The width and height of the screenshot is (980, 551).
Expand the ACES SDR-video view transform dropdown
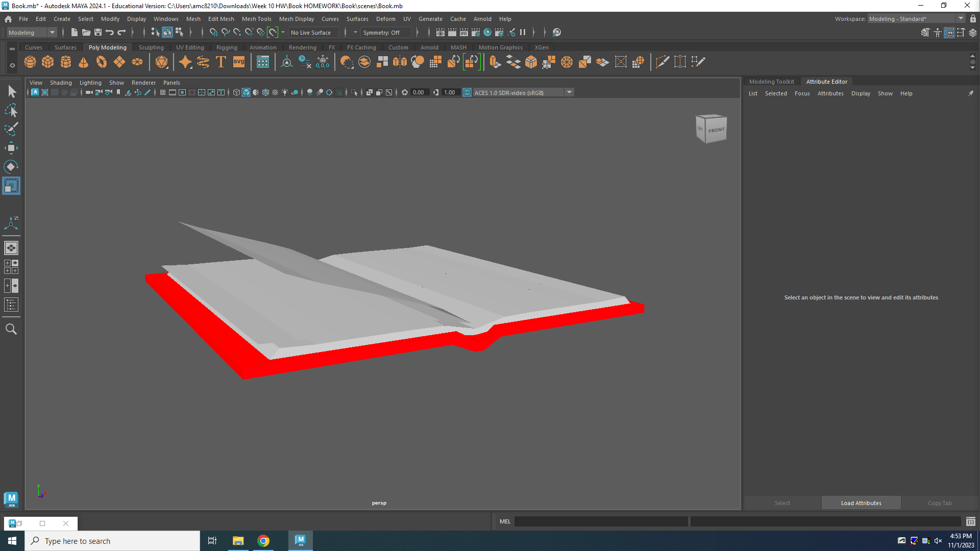pos(569,92)
